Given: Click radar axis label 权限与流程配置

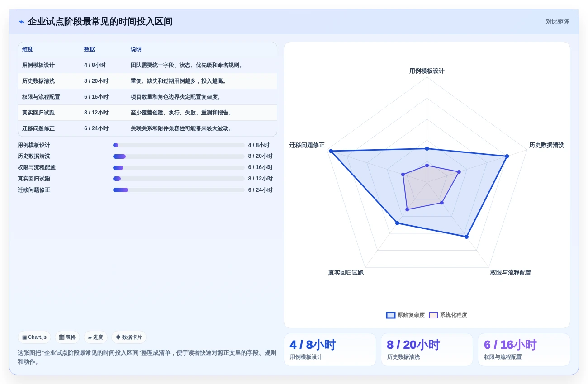Looking at the screenshot, I should click(x=511, y=273).
